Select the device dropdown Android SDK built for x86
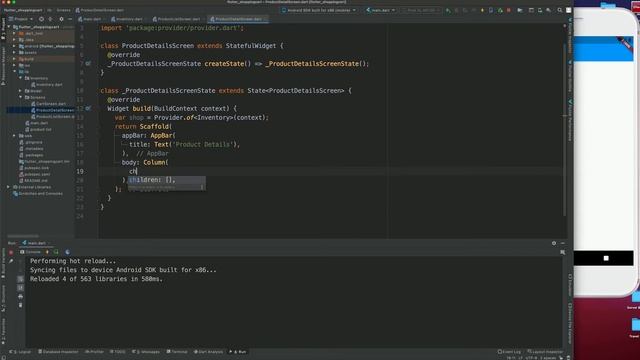 point(319,10)
